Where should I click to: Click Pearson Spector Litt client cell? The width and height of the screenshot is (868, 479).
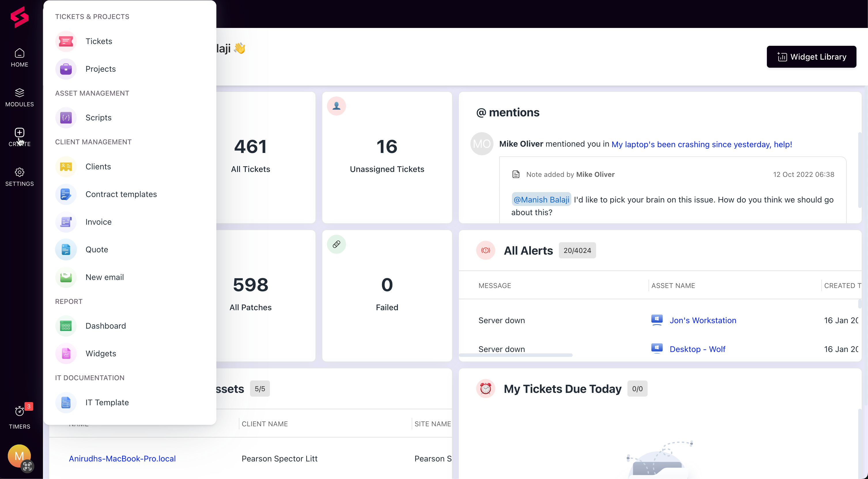(x=279, y=459)
